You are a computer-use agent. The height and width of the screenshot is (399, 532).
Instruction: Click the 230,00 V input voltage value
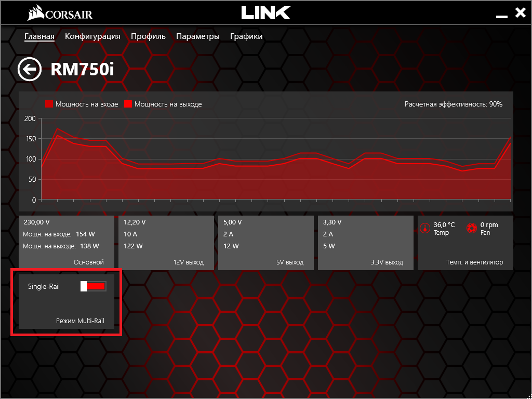point(37,222)
